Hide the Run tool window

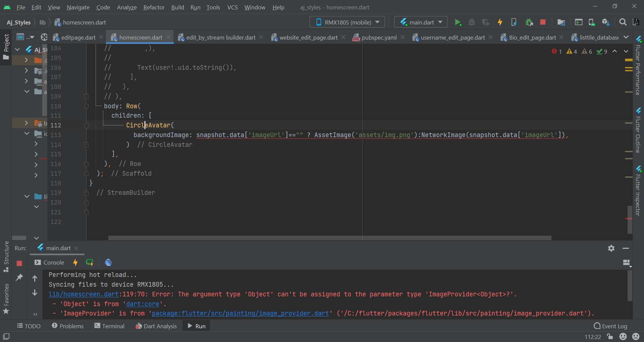(x=626, y=248)
